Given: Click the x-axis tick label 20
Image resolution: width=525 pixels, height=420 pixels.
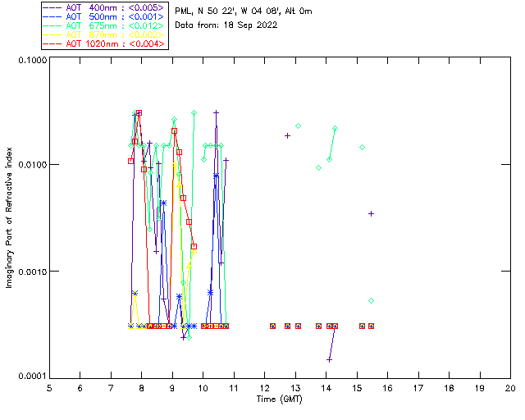Looking at the screenshot, I should click(x=509, y=387).
